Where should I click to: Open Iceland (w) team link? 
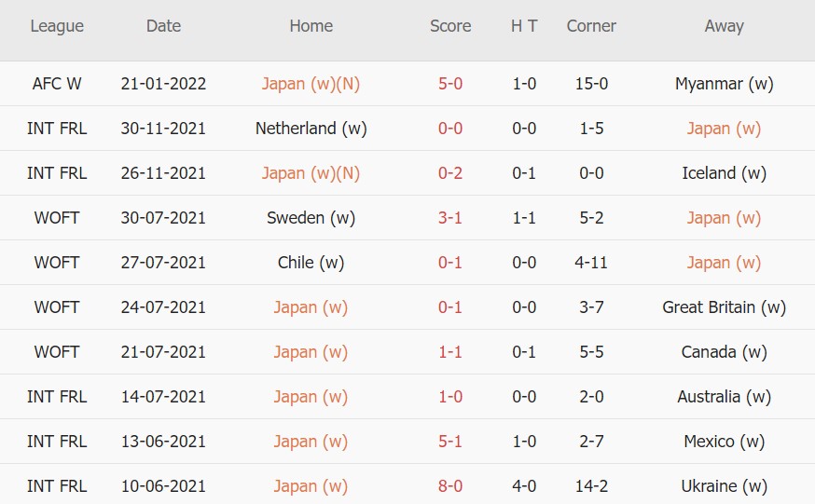pos(724,173)
